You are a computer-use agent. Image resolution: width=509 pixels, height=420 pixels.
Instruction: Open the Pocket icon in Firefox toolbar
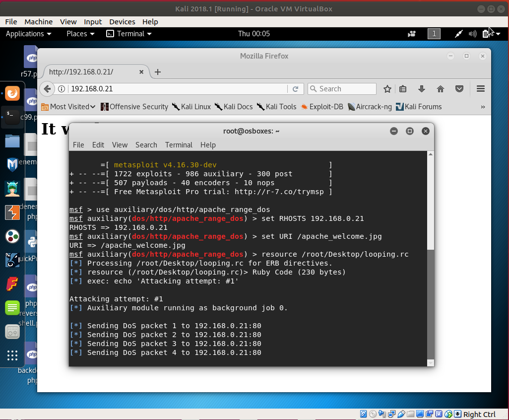(459, 89)
